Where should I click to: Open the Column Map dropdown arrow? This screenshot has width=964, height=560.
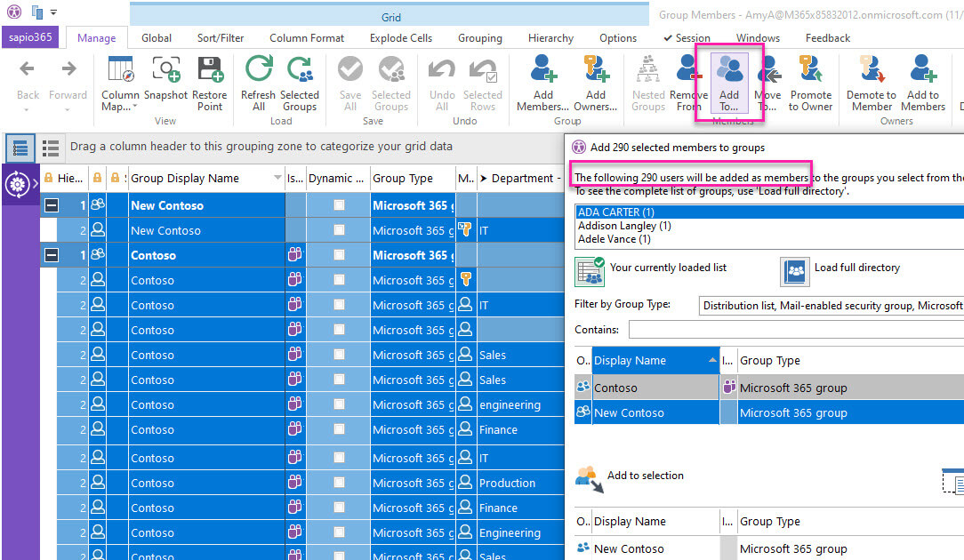(134, 107)
